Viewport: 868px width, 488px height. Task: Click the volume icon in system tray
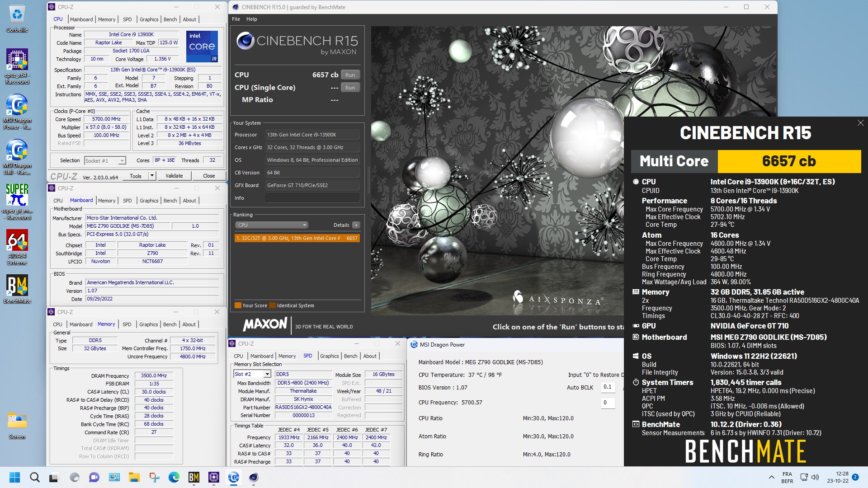(815, 477)
